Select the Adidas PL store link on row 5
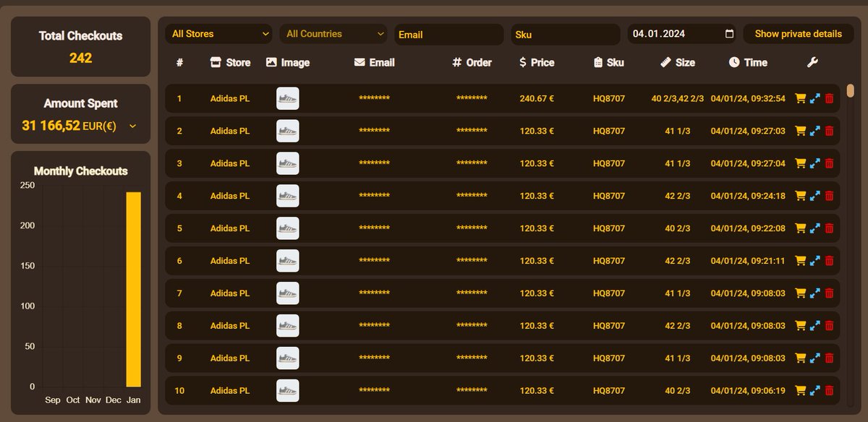Image resolution: width=868 pixels, height=422 pixels. click(231, 228)
